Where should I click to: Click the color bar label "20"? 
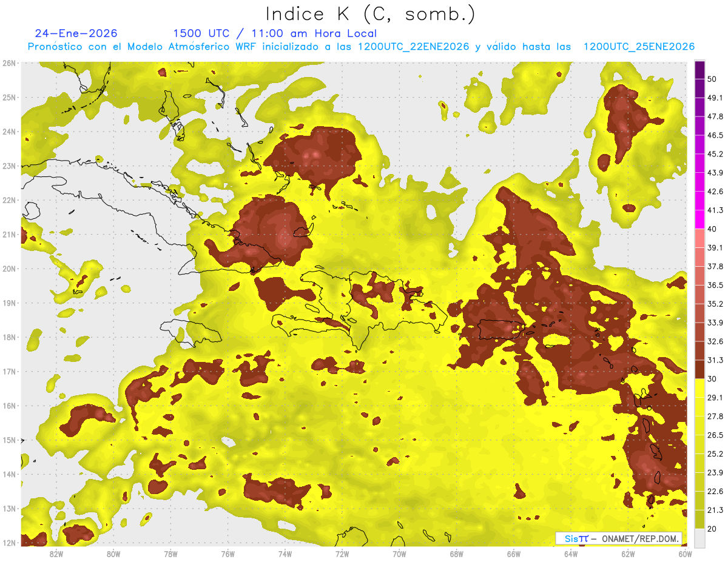coord(712,529)
